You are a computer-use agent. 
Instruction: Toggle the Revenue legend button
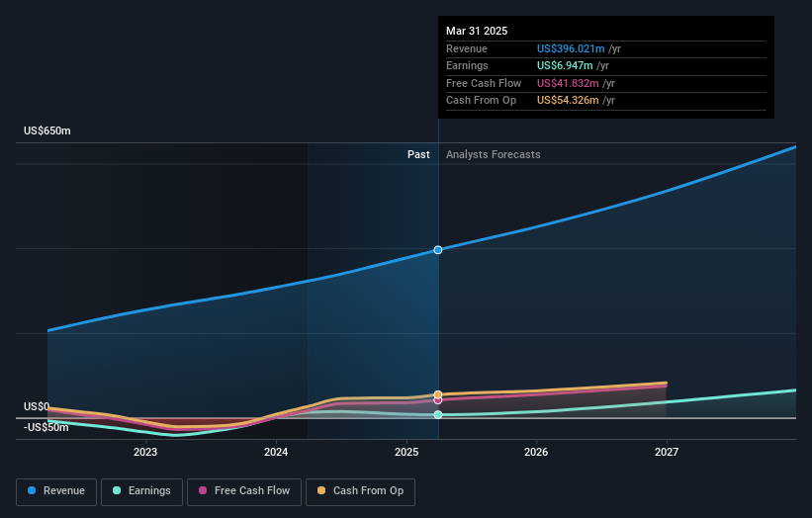[56, 491]
